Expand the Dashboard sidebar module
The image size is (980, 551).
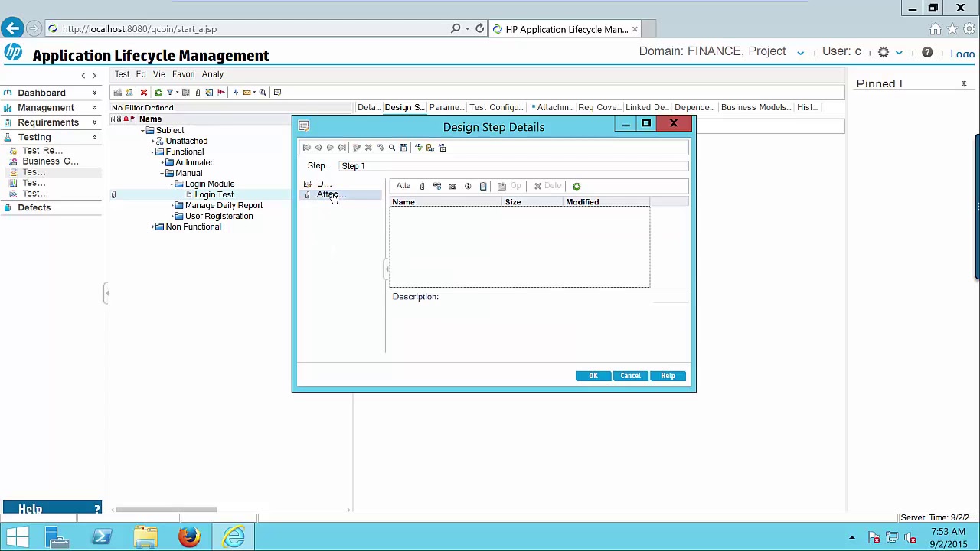pos(94,93)
